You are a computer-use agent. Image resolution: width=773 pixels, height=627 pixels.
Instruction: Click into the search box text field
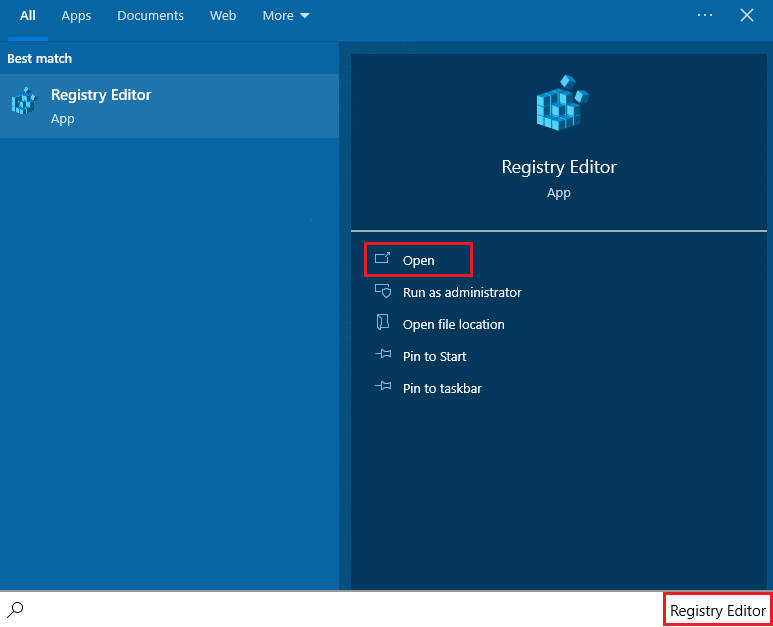(x=386, y=610)
